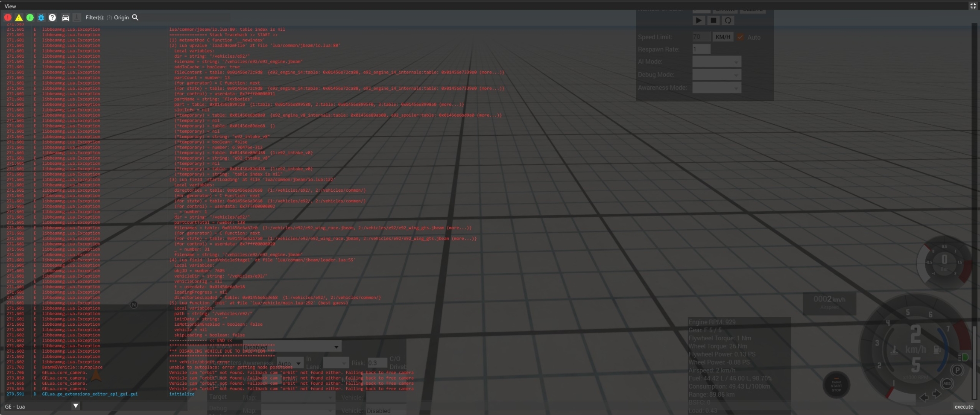Click the 'Fuel: 44.42 L / 45.00 L' readout
Viewport: 980px width, 415px height.
coord(730,378)
